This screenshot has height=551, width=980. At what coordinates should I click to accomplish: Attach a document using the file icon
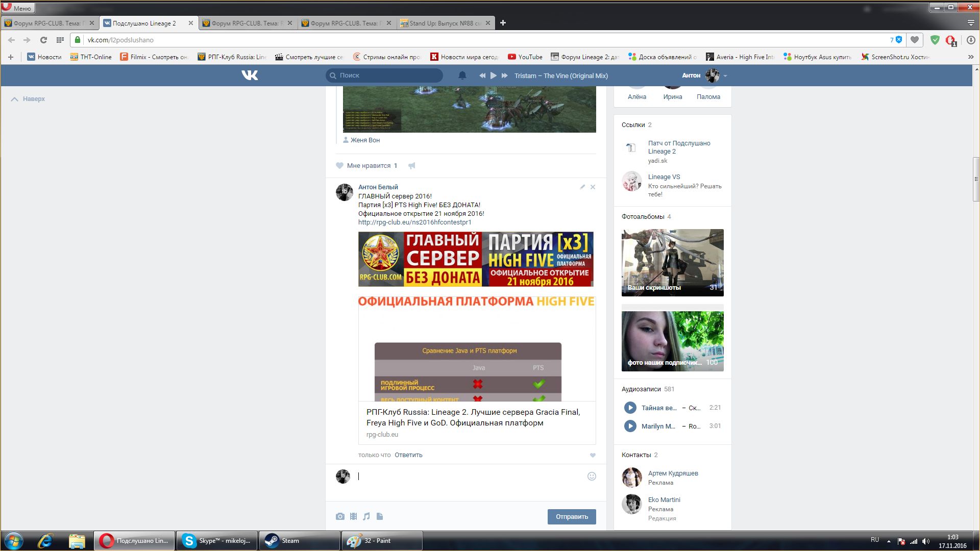(380, 516)
